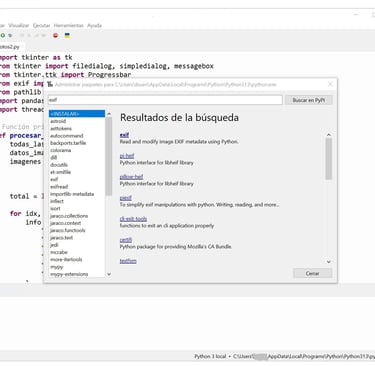Open the textfsm search result link

[128, 261]
